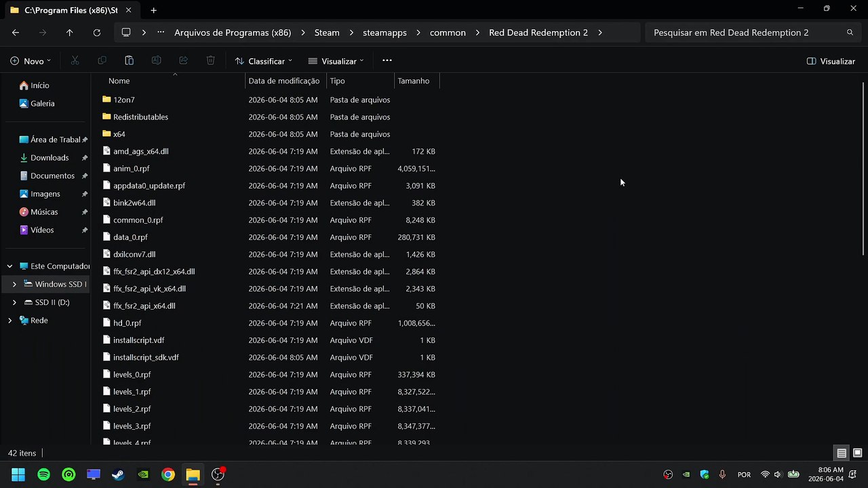The height and width of the screenshot is (488, 868).
Task: Expand the Windows SSD drive node
Action: [x=14, y=284]
